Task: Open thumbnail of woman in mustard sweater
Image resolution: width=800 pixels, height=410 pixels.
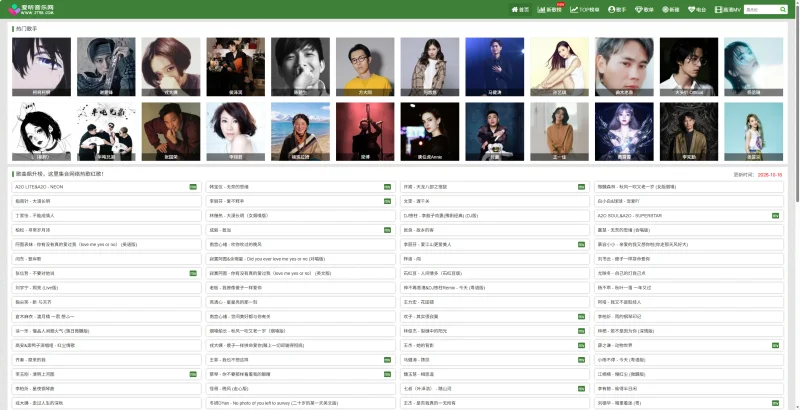Action: [x=559, y=132]
